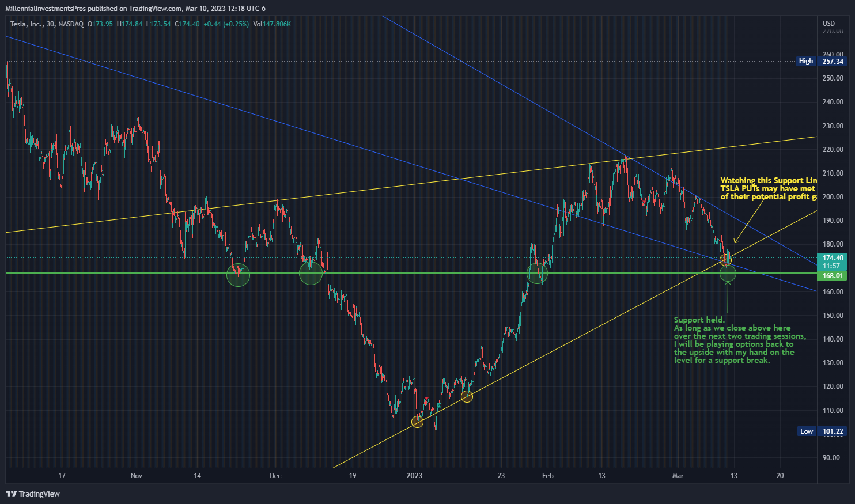Click the Vol 147.806K readout
The width and height of the screenshot is (855, 504).
pos(272,24)
